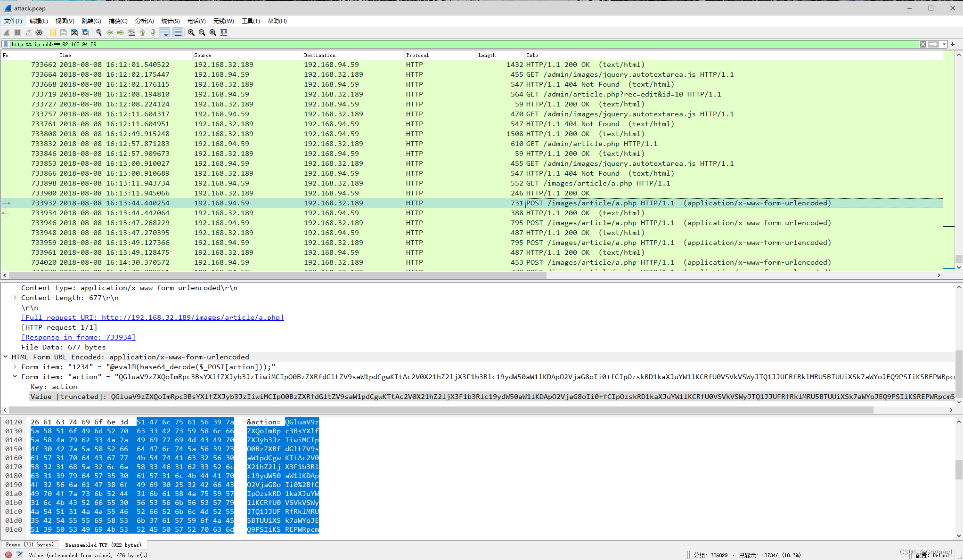Select packet 733946 POST a.php row
Image resolution: width=963 pixels, height=560 pixels.
click(472, 223)
